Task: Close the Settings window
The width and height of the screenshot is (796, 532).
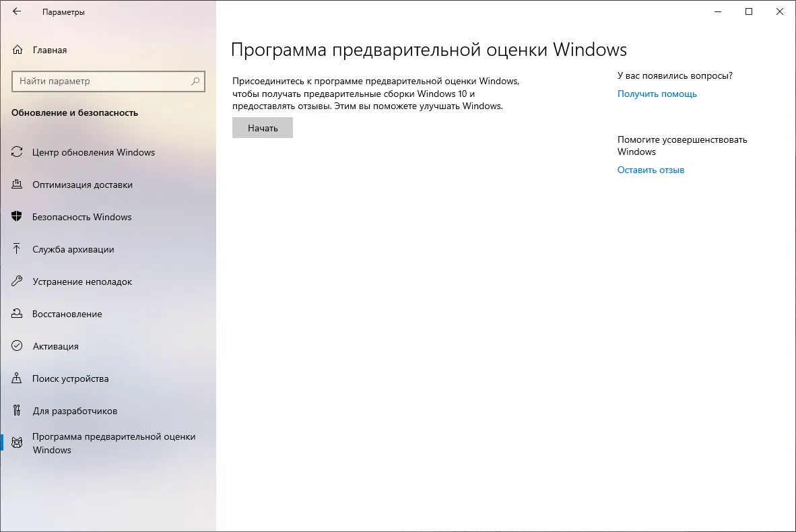Action: (x=780, y=11)
